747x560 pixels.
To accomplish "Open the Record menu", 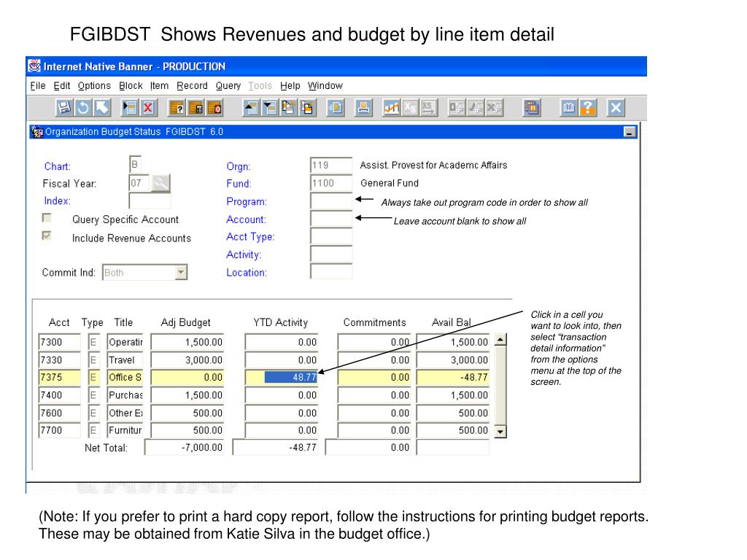I will coord(192,86).
